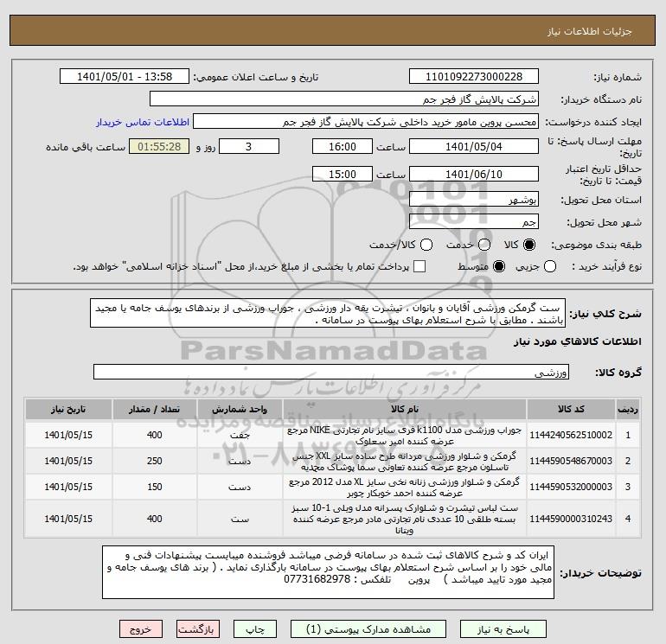Click the requester field محسن پروین
666x644 pixels.
tap(366, 122)
